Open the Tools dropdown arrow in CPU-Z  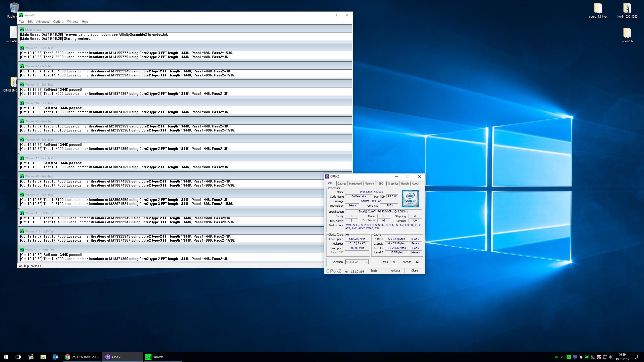coord(383,270)
